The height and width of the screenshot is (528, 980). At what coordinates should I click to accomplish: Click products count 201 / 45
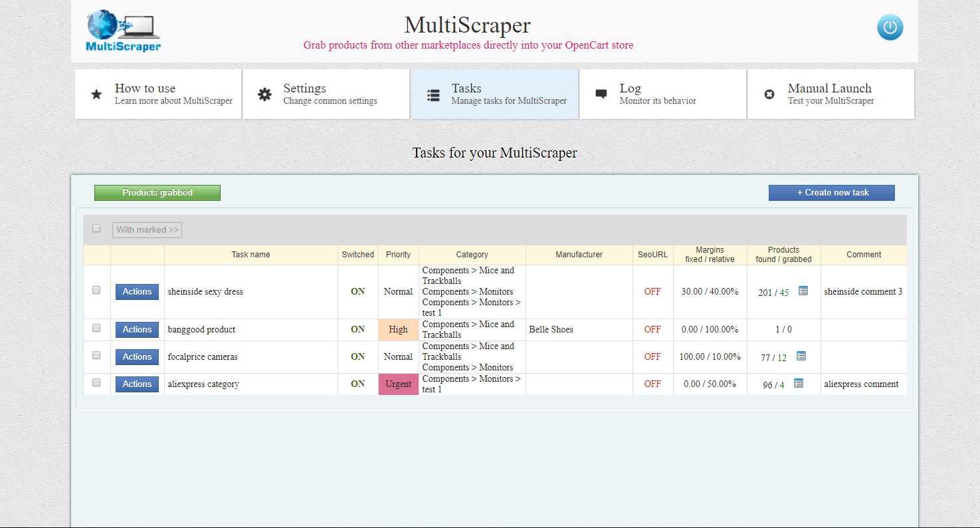(x=773, y=293)
